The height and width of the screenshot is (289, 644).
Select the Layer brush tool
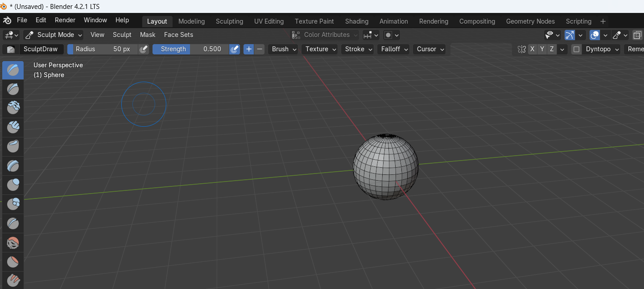[x=13, y=166]
